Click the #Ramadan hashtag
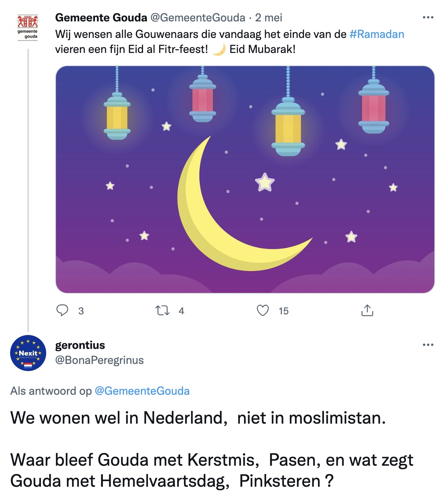Screen dimensions: 446x504 (377, 34)
